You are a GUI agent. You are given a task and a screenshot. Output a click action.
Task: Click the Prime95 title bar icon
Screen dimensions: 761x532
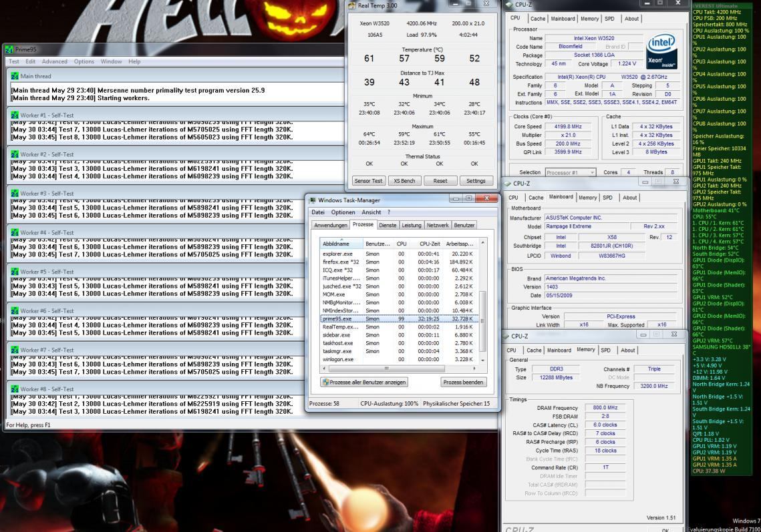tap(9, 49)
